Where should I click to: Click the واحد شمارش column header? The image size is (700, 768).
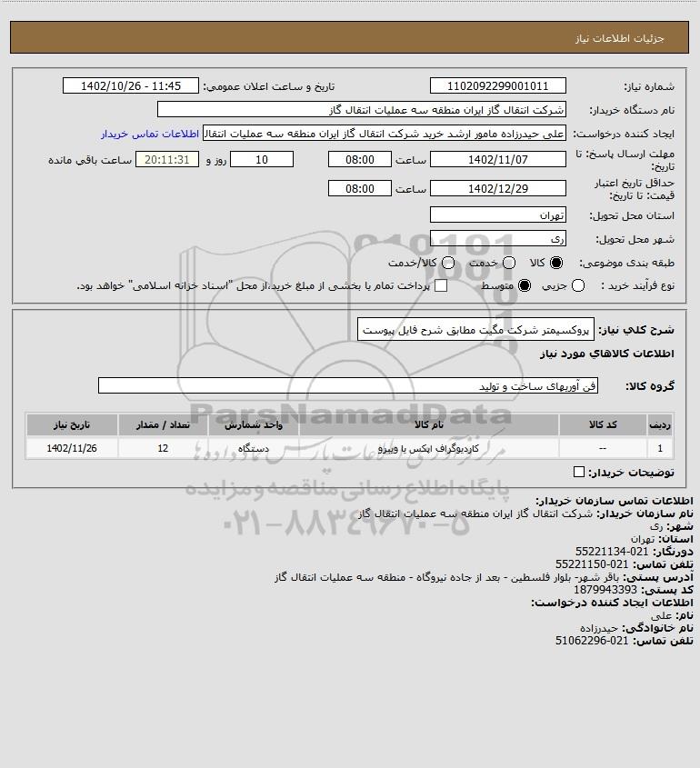pos(254,424)
